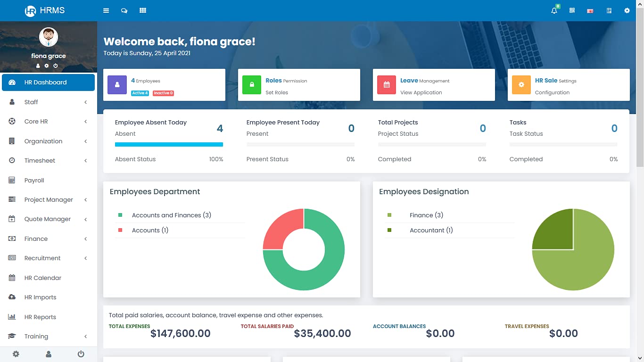644x362 pixels.
Task: Click the green Roles lock icon
Action: coord(252,85)
